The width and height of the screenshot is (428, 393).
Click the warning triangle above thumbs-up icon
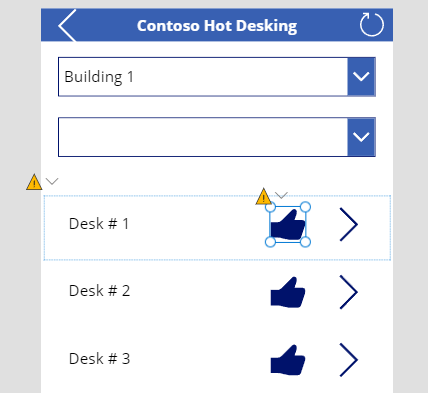263,196
